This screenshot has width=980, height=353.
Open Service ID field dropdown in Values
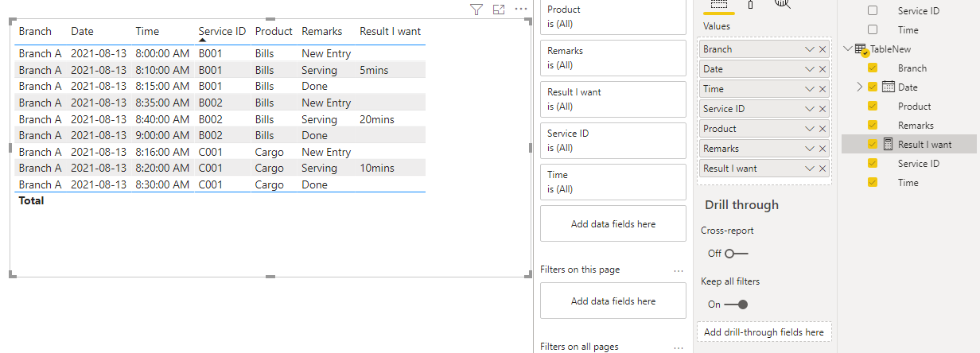(x=810, y=109)
